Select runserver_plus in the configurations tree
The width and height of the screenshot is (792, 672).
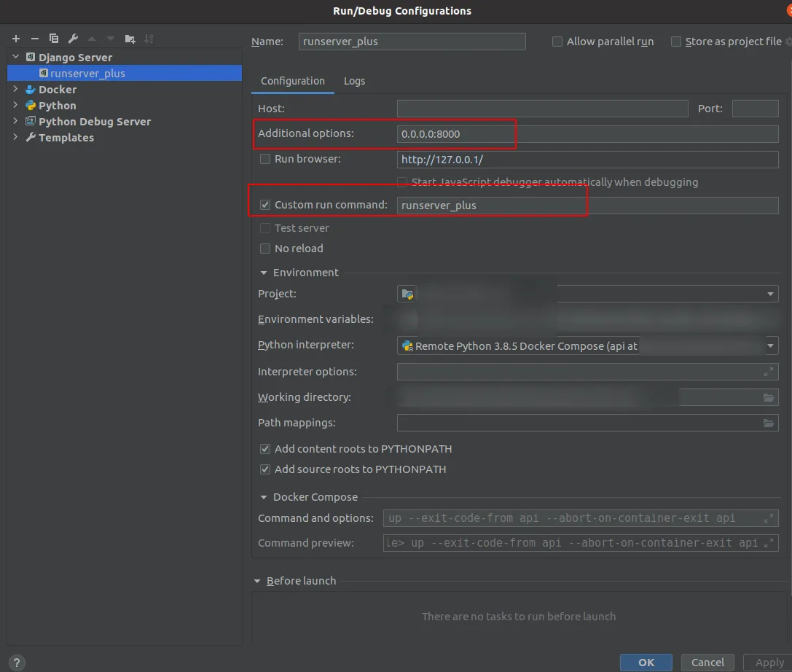coord(125,74)
